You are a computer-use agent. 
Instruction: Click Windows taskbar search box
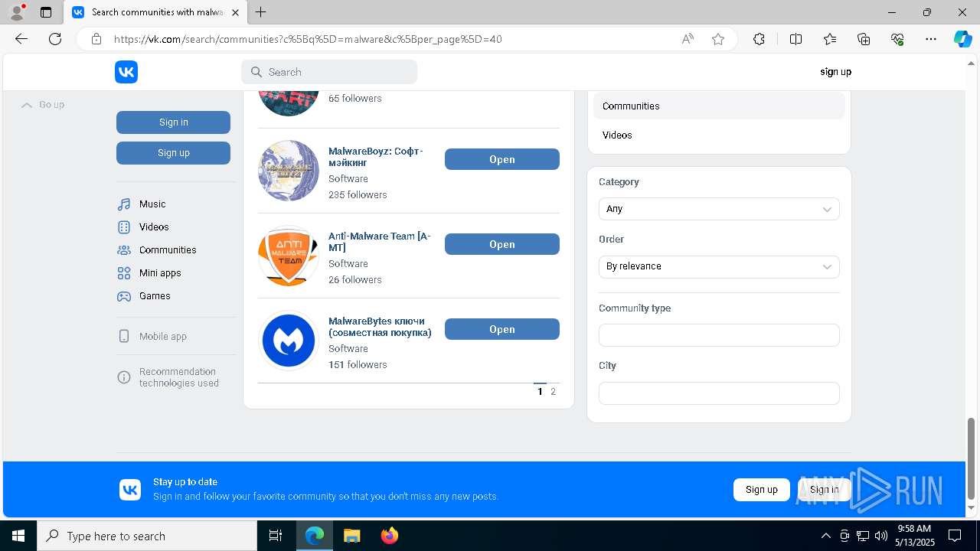(x=147, y=536)
